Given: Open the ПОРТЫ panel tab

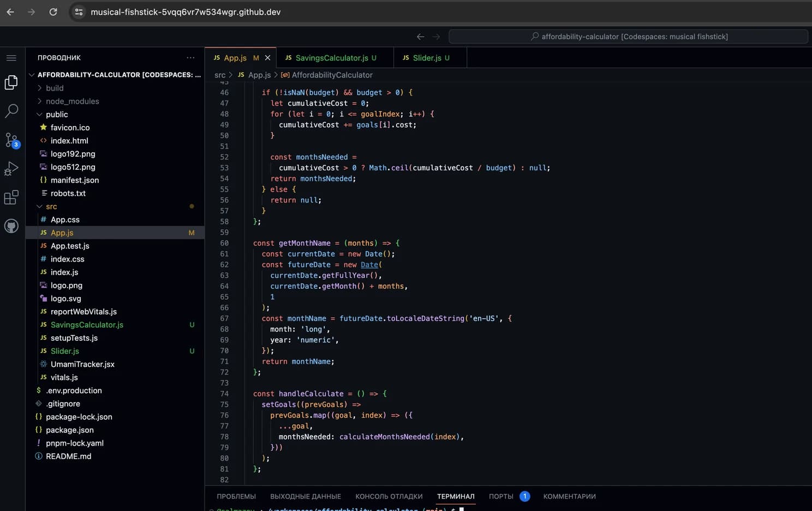Looking at the screenshot, I should coord(501,496).
